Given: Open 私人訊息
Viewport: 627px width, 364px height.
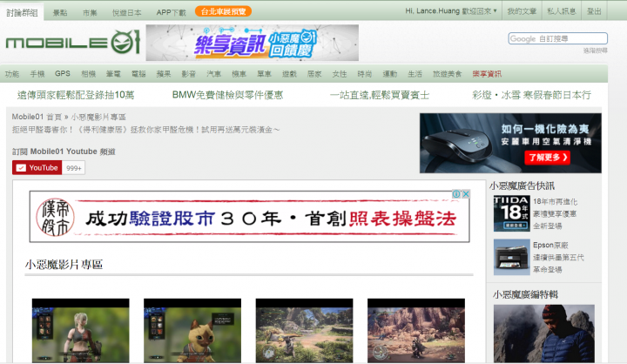Looking at the screenshot, I should [x=562, y=11].
